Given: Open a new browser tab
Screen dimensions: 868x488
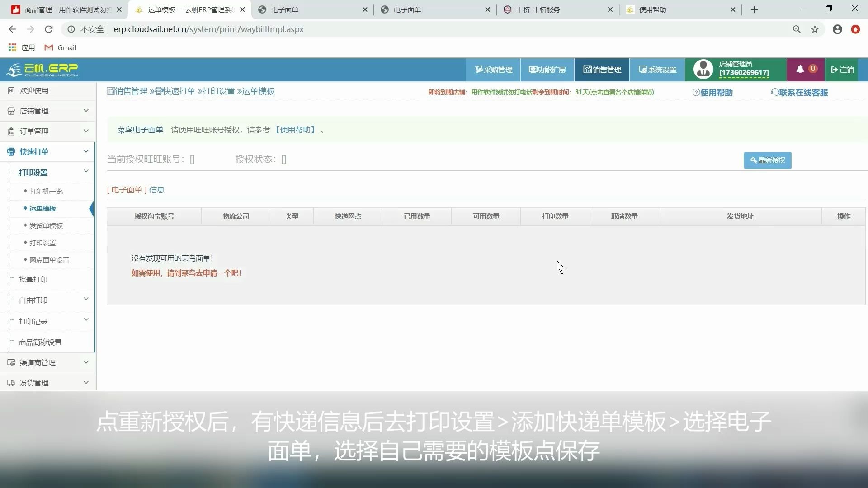Looking at the screenshot, I should [754, 9].
